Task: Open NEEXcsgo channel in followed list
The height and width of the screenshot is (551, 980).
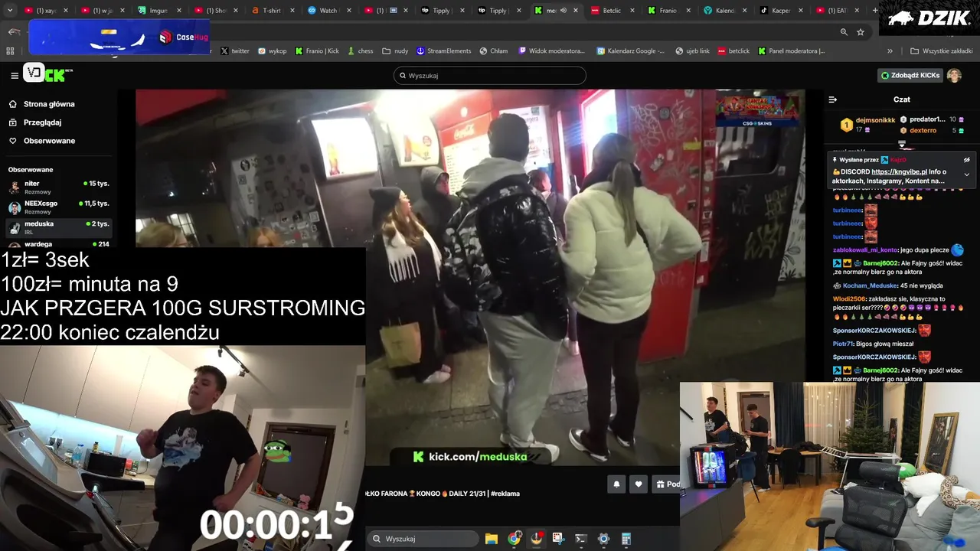Action: (58, 207)
